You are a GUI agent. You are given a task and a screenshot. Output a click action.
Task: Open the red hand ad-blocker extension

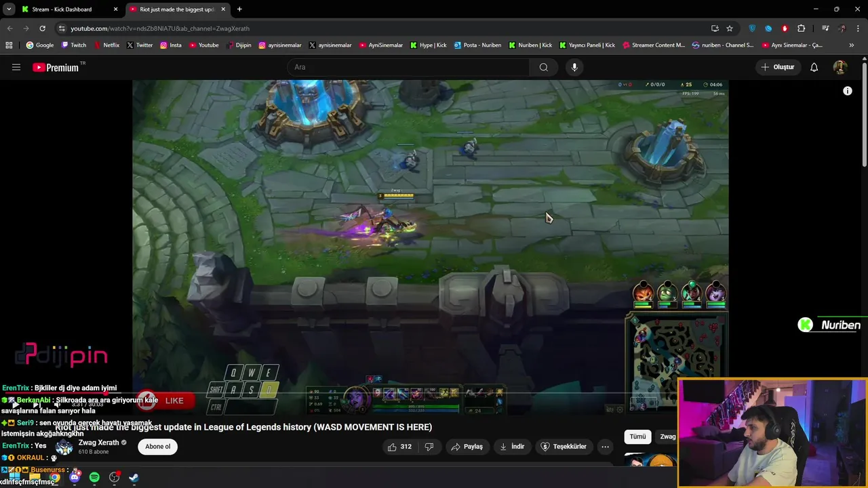[x=785, y=28]
